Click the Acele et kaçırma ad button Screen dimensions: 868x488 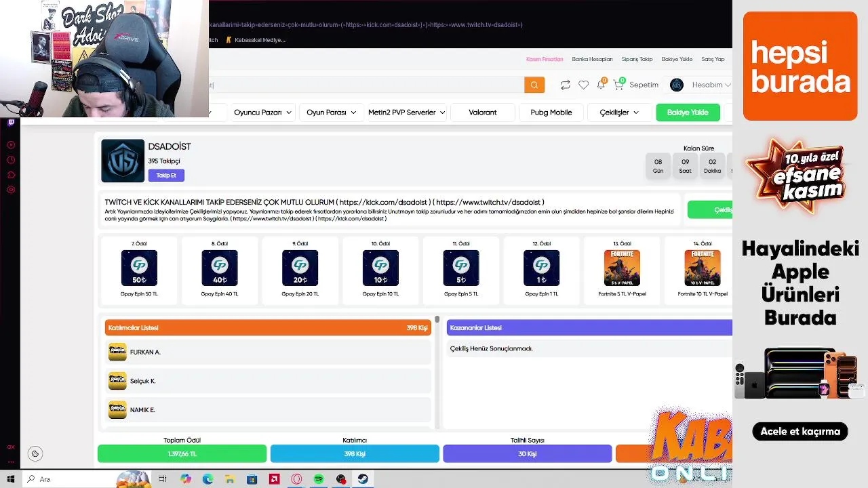click(x=800, y=431)
